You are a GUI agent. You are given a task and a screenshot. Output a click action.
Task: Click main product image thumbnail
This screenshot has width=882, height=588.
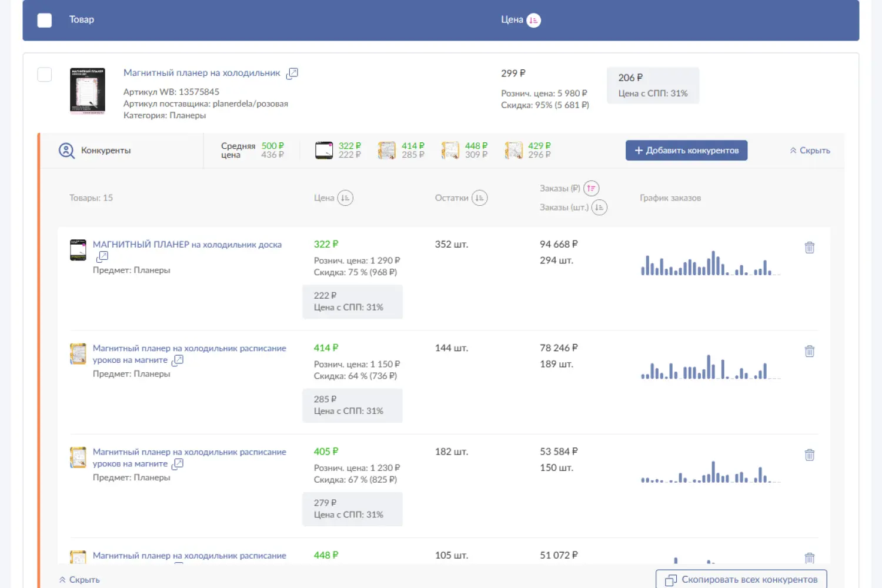pyautogui.click(x=88, y=91)
